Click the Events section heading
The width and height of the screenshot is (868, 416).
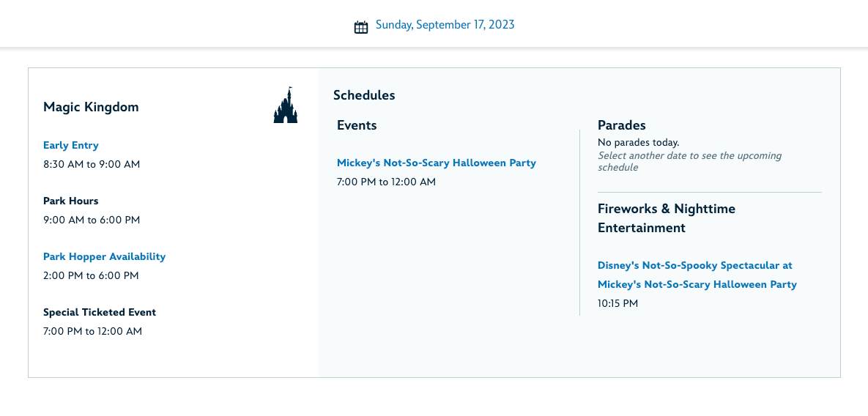(357, 125)
